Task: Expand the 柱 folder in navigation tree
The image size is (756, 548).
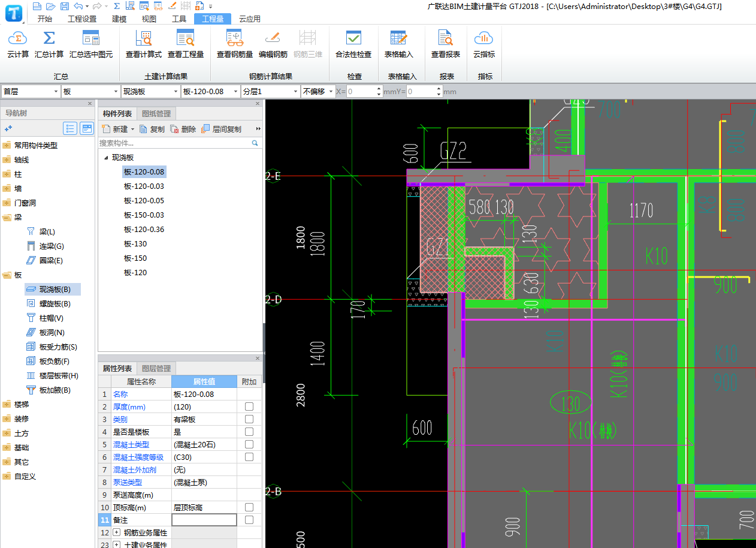Action: point(7,174)
